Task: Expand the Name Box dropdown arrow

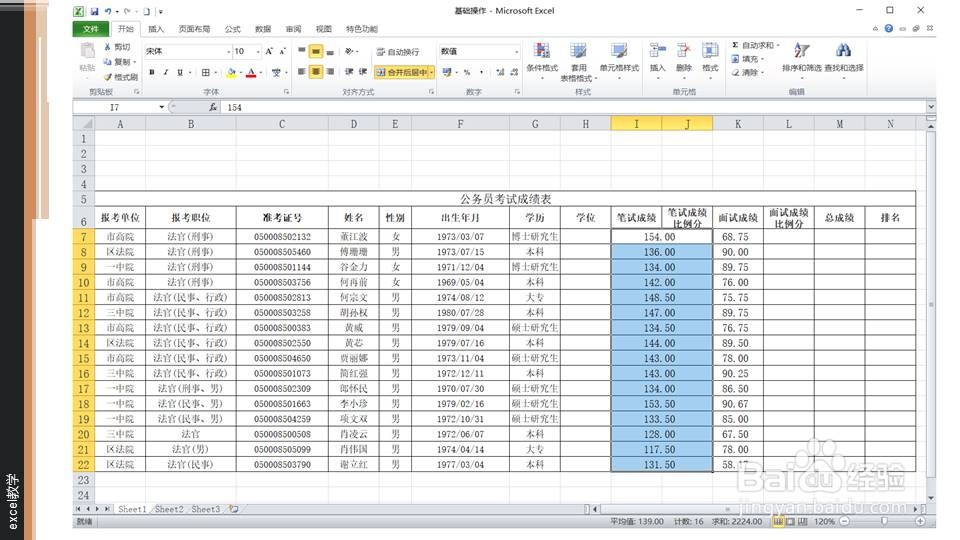Action: [x=162, y=107]
